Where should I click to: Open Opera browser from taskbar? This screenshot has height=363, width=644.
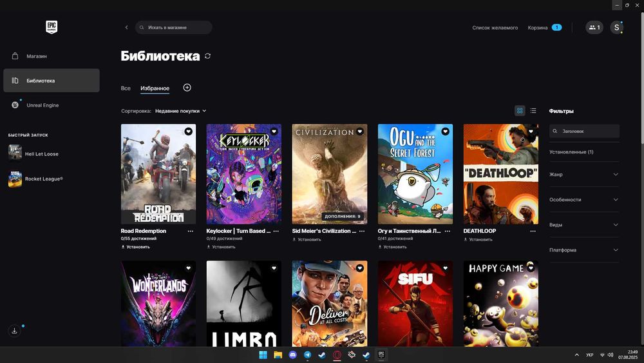pyautogui.click(x=337, y=355)
